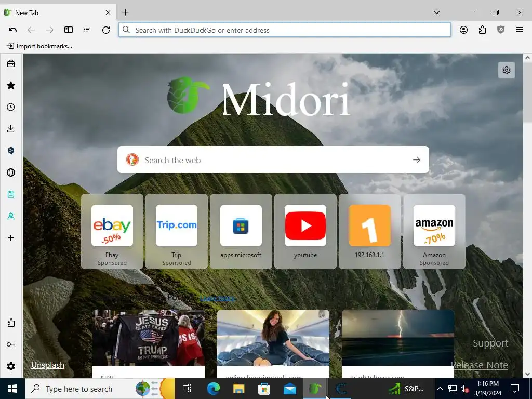The image size is (532, 399).
Task: Open bookmarks star in sidebar
Action: point(11,85)
